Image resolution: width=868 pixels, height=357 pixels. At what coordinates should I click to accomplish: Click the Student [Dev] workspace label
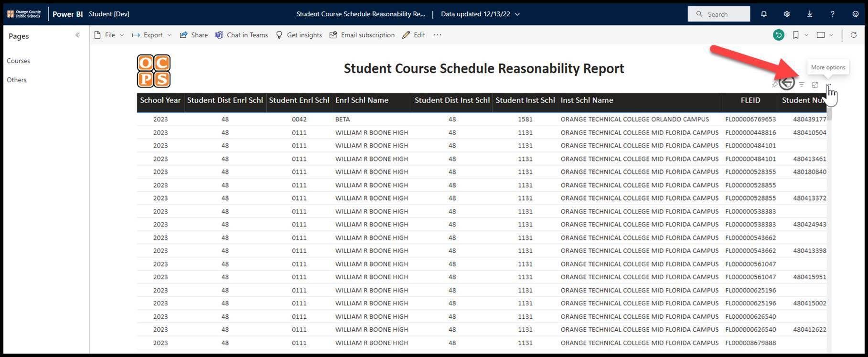coord(109,14)
